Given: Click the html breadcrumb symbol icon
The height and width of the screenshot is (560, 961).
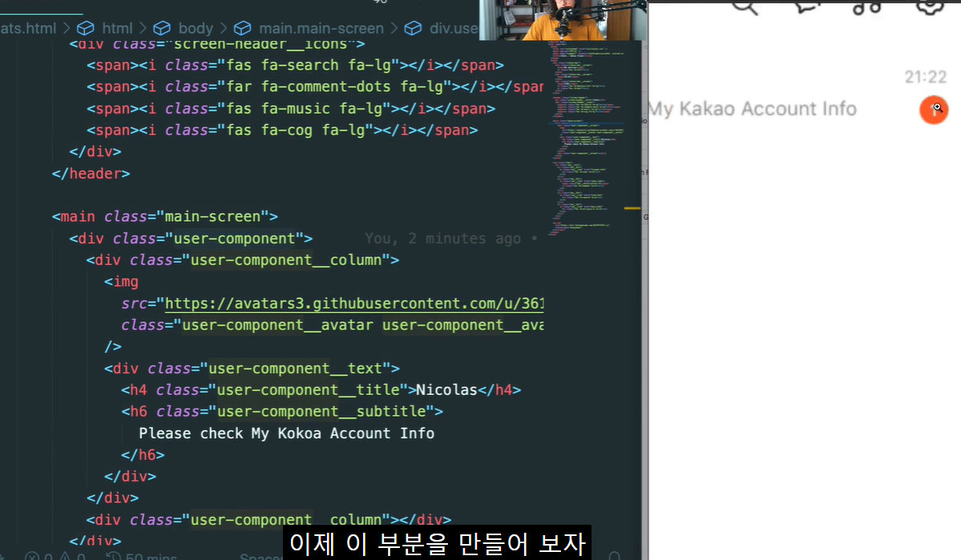Looking at the screenshot, I should pyautogui.click(x=85, y=28).
